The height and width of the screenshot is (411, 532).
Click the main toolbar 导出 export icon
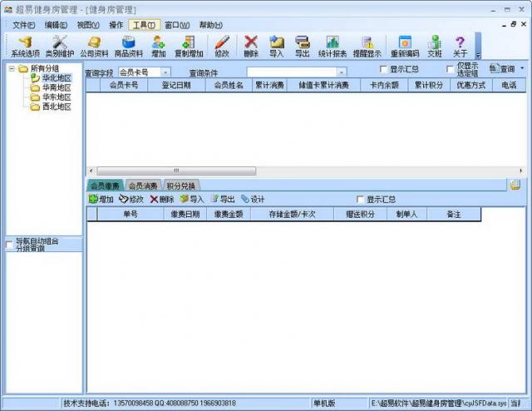pyautogui.click(x=302, y=47)
